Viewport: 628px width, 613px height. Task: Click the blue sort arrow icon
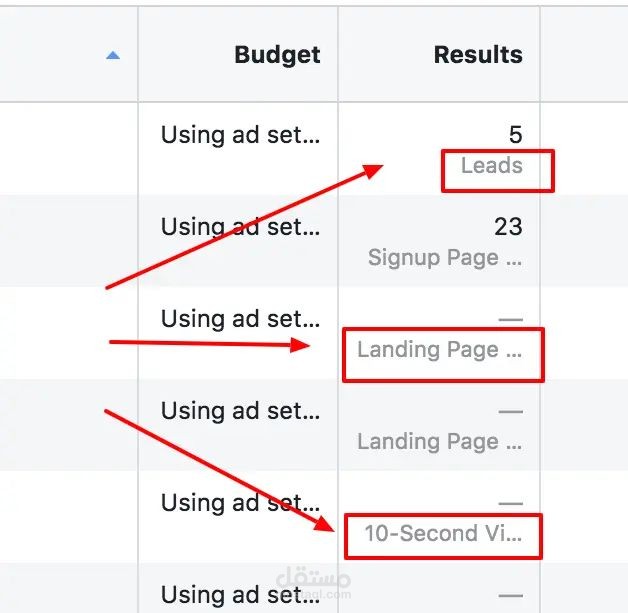[x=113, y=55]
